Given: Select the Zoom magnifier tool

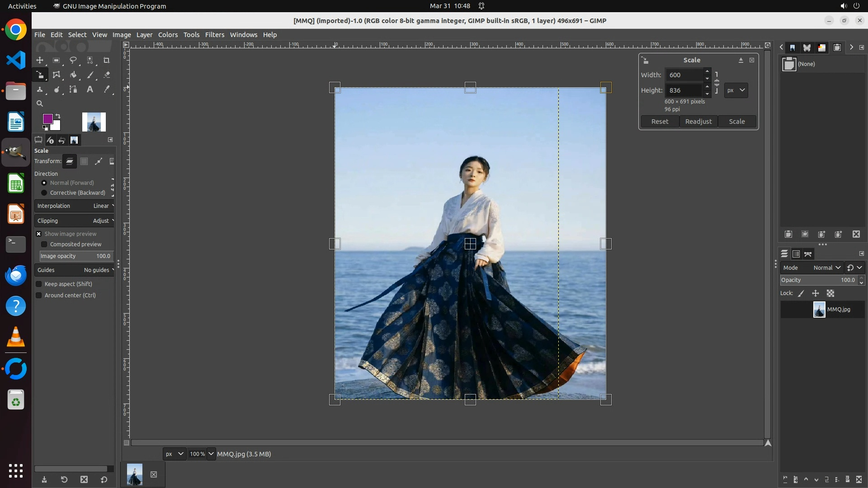Looking at the screenshot, I should point(40,103).
